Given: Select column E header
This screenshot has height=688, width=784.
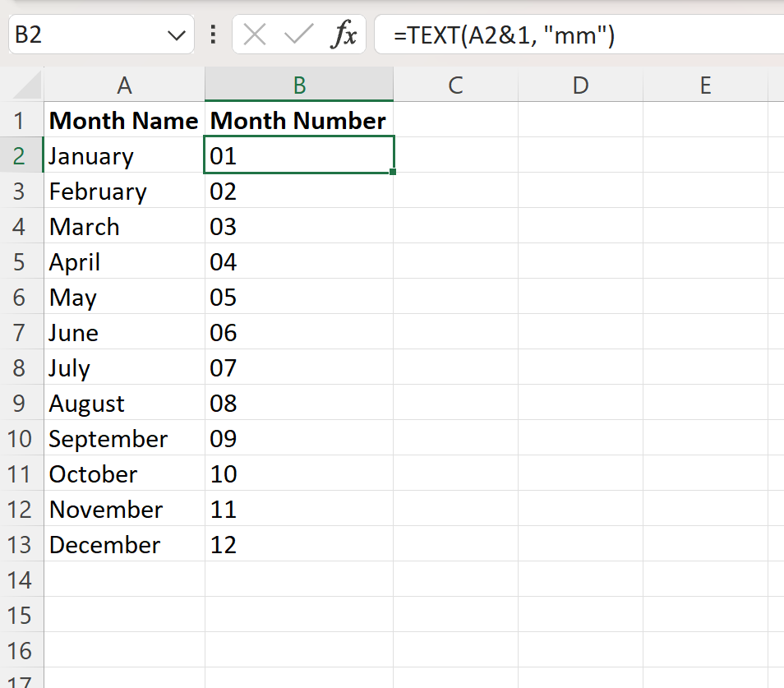Looking at the screenshot, I should (705, 85).
